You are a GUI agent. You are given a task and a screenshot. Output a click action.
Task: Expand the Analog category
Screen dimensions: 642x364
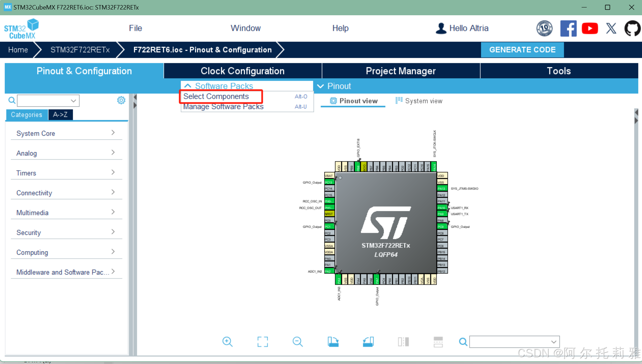(66, 153)
